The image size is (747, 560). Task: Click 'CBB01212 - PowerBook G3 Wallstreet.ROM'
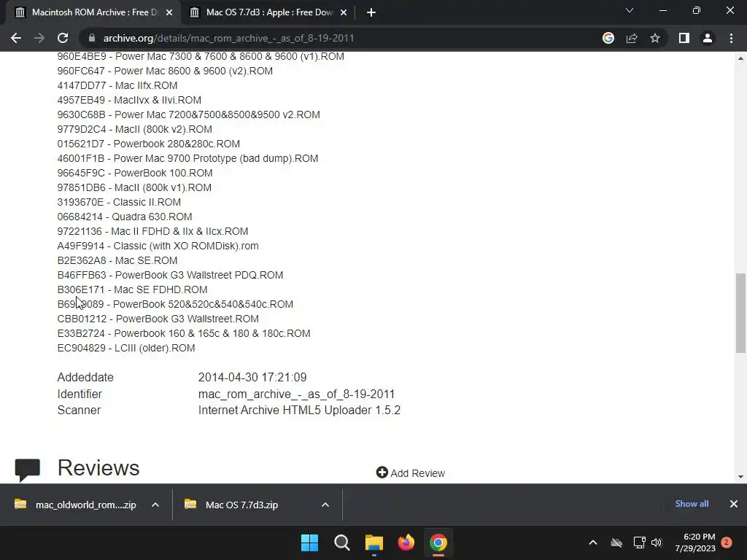[x=158, y=319]
